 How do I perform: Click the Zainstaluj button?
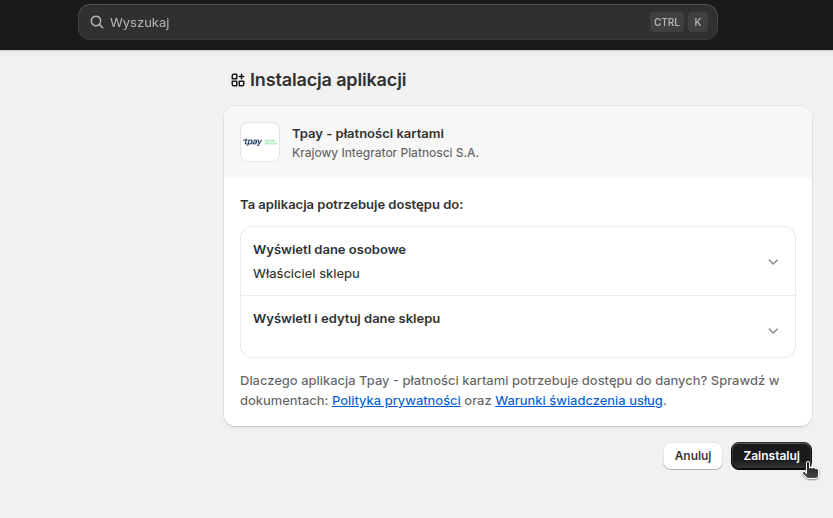tap(771, 456)
